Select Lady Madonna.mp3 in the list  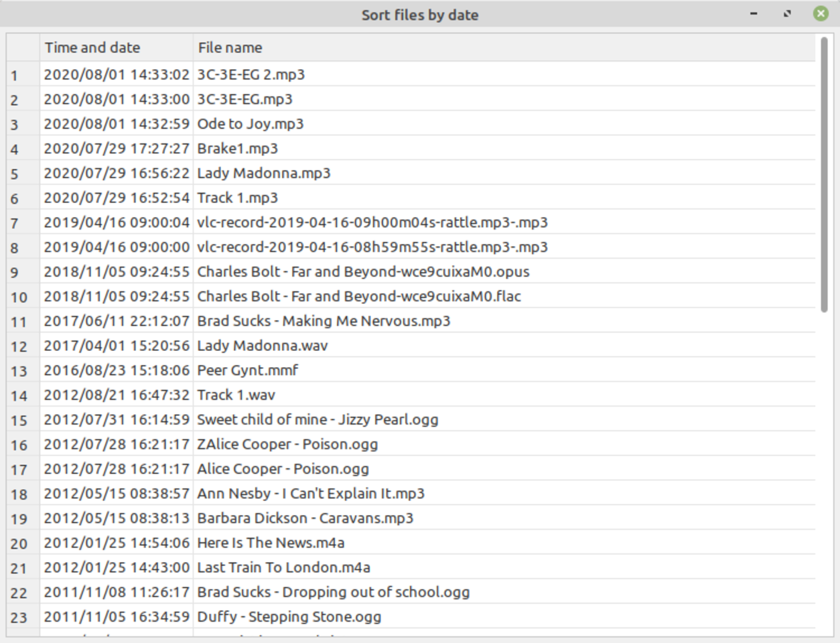click(264, 173)
